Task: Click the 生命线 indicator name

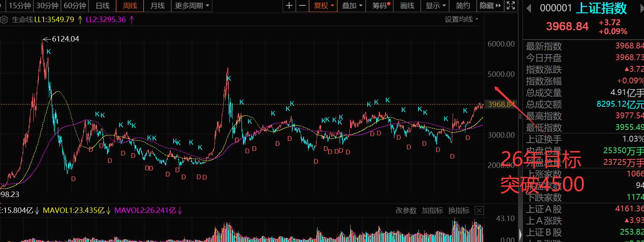Action: pyautogui.click(x=23, y=19)
